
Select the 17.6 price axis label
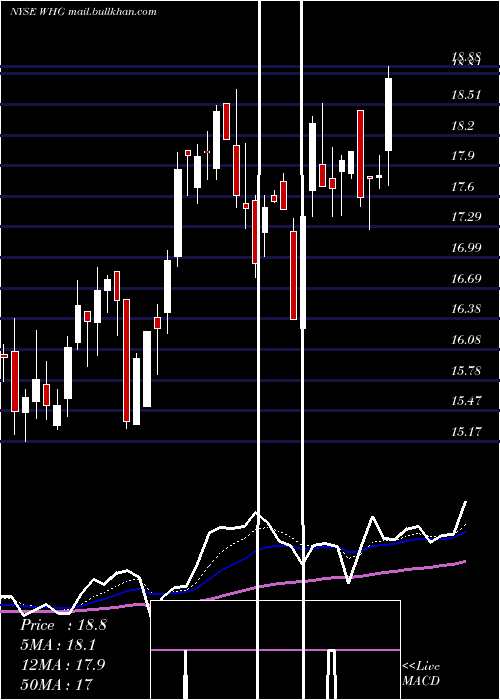point(462,187)
